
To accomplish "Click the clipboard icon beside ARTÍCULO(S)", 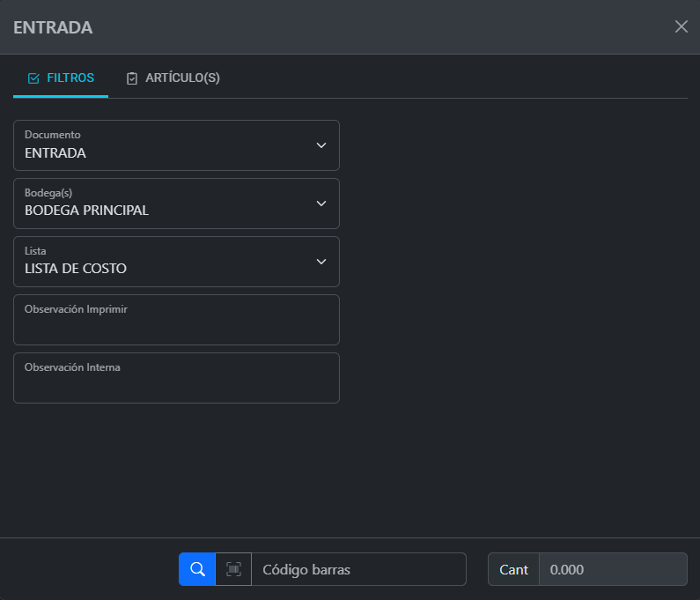I will pyautogui.click(x=132, y=78).
